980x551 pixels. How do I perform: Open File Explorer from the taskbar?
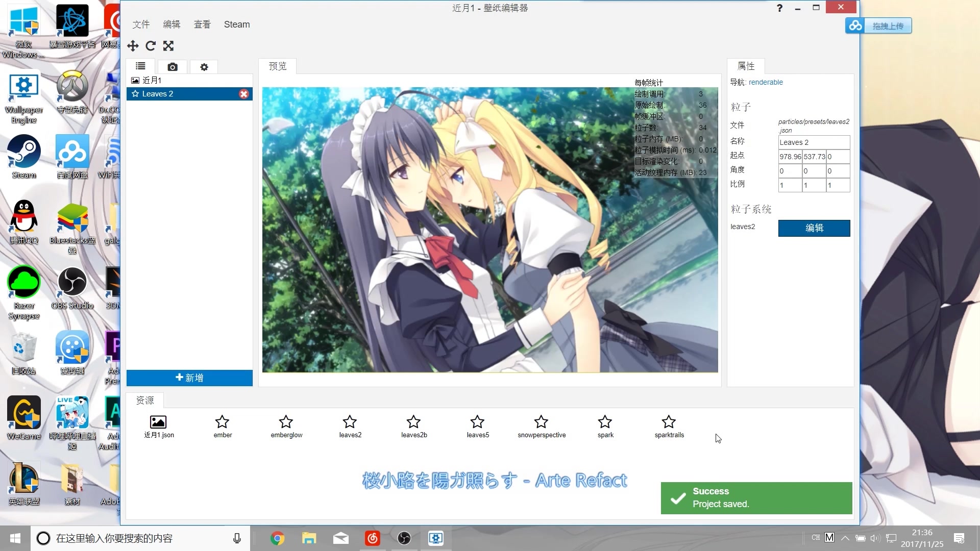309,538
